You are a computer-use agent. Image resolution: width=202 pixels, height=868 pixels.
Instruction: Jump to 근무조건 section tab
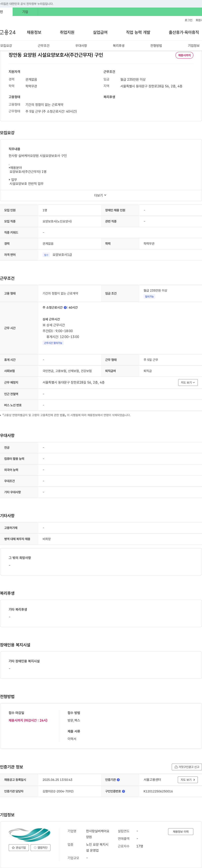[44, 46]
